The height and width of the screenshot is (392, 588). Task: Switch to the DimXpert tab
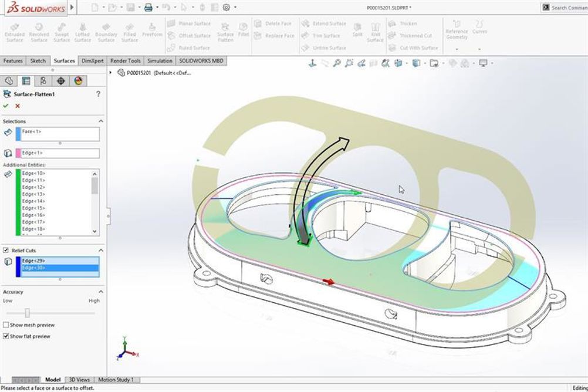coord(92,61)
